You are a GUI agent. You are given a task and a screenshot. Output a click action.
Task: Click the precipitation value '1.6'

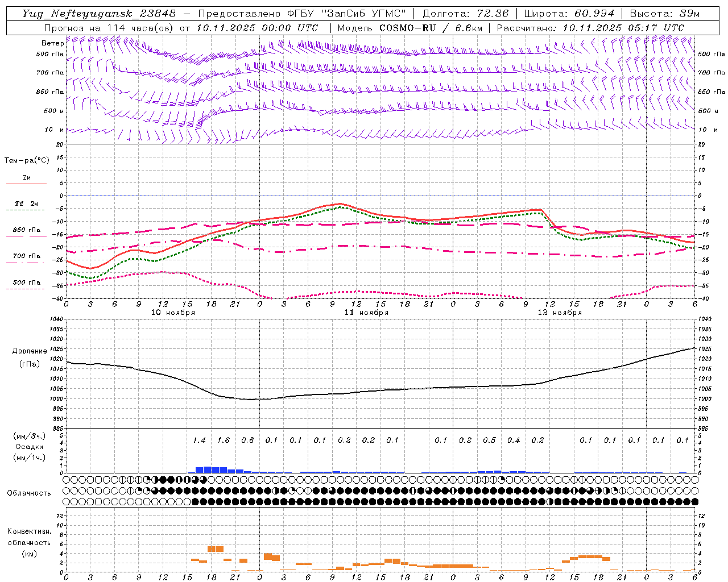click(224, 440)
